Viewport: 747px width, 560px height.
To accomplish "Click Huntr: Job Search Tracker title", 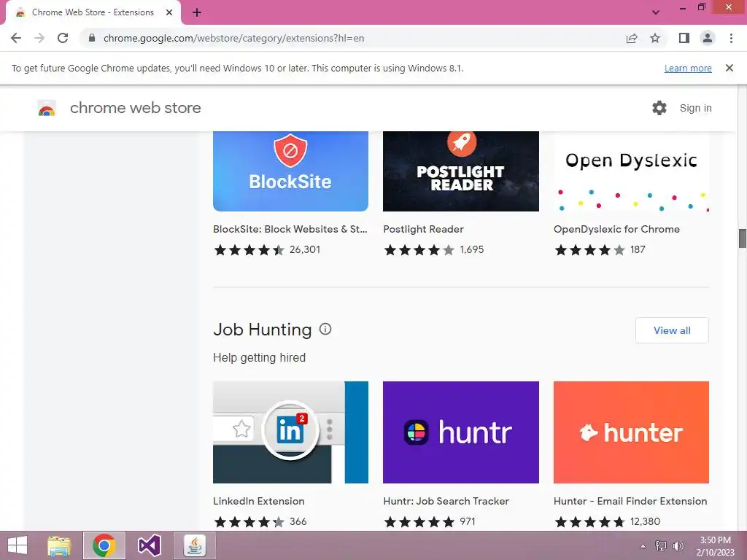I will (446, 501).
